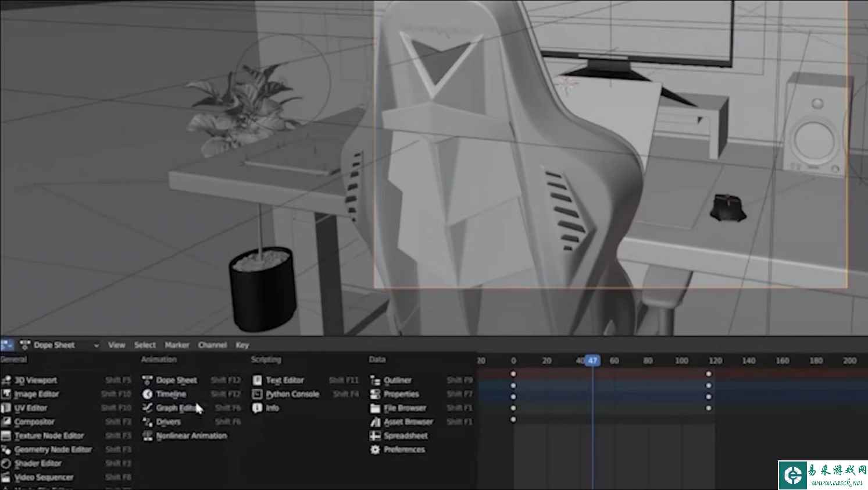The image size is (868, 490).
Task: Open the Key menu in header
Action: click(x=242, y=345)
